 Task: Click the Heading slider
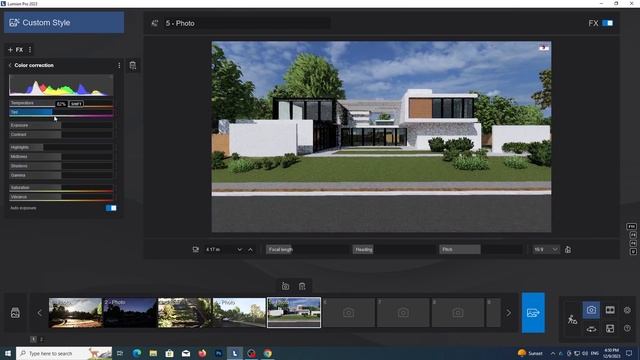coord(393,249)
